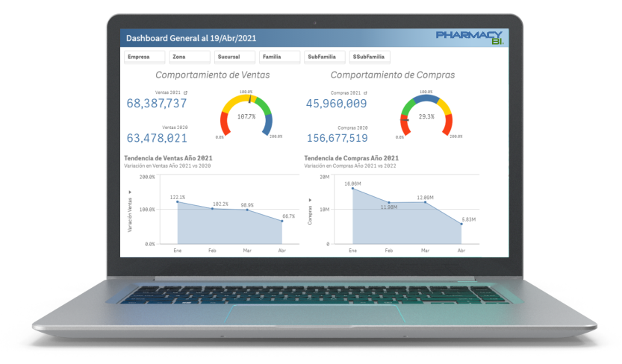This screenshot has height=364, width=622.
Task: Click the Variación en Ventas Año 2021 vs 2020 subtitle
Action: pyautogui.click(x=167, y=166)
